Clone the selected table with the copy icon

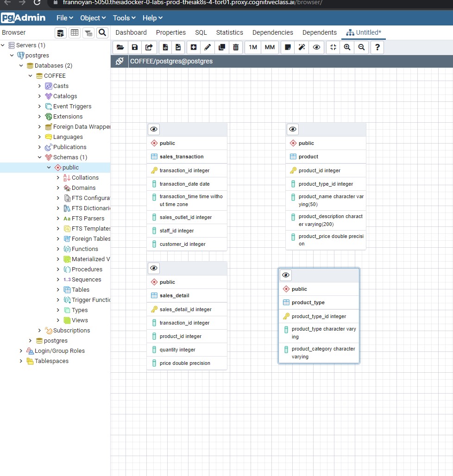click(x=222, y=47)
